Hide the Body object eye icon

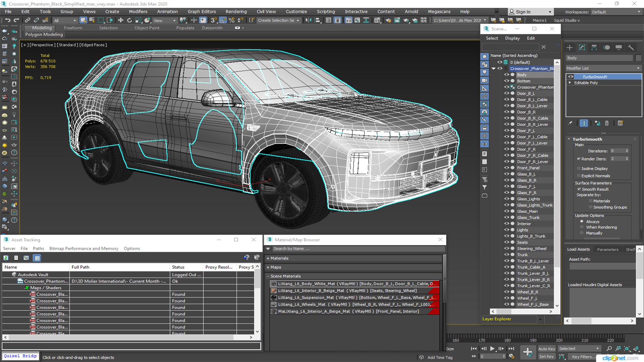tap(506, 75)
